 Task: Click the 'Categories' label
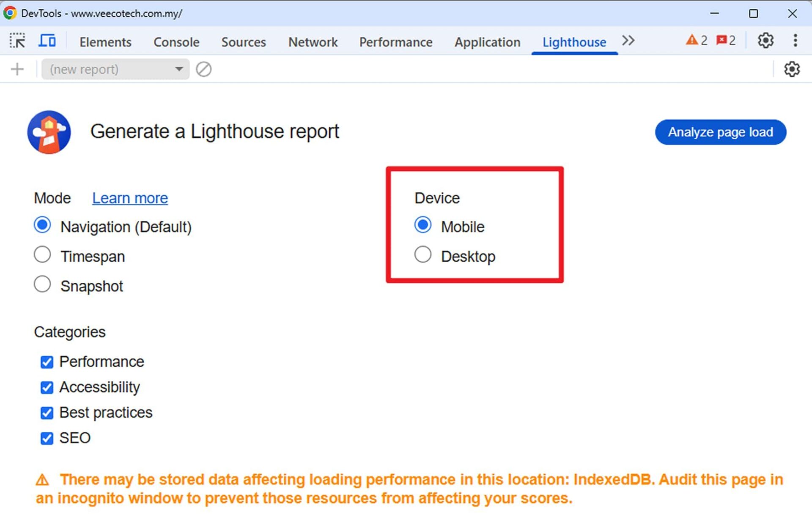tap(70, 332)
